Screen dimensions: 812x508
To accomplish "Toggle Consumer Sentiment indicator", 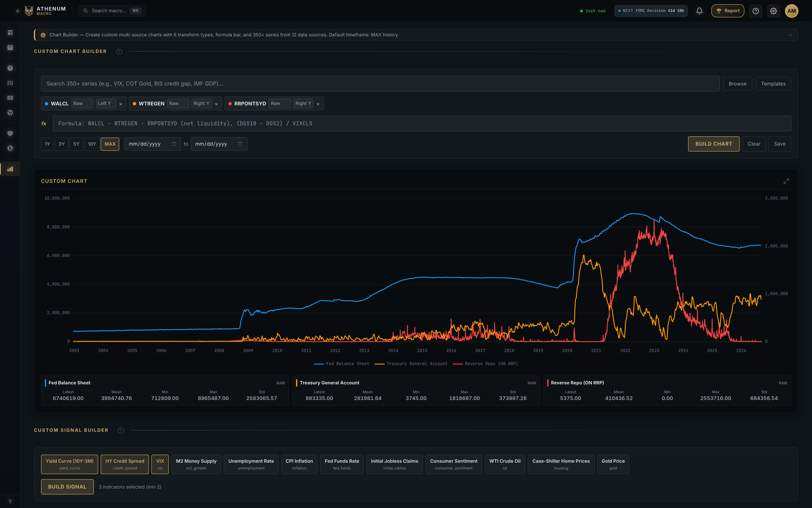I will click(x=454, y=464).
